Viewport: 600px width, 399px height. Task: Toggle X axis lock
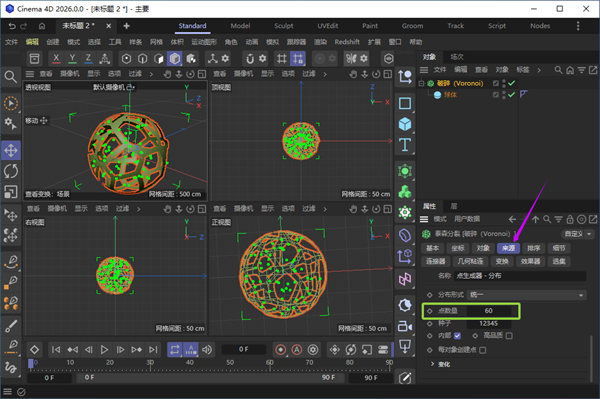point(56,59)
